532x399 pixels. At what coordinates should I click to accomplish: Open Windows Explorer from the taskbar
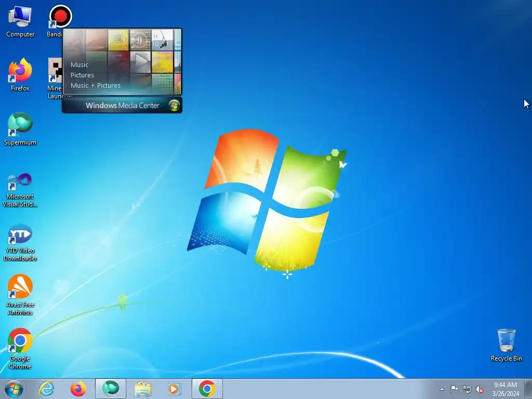[x=143, y=389]
